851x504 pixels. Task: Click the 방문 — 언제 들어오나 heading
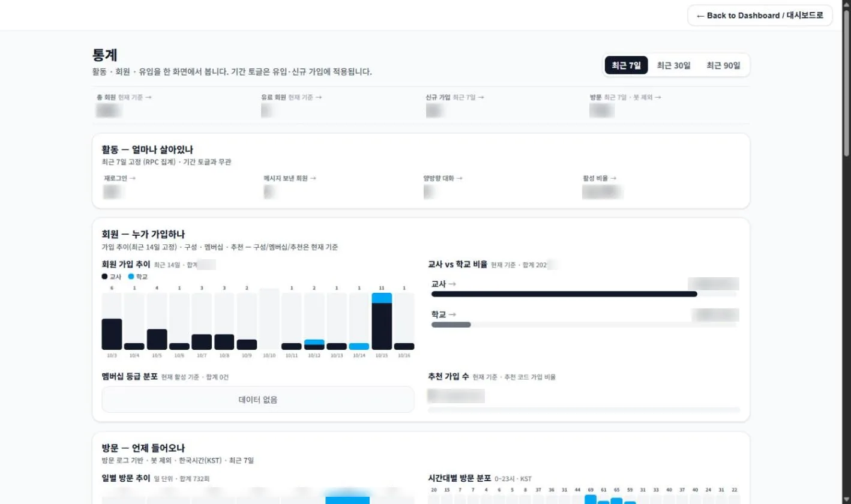pos(143,448)
